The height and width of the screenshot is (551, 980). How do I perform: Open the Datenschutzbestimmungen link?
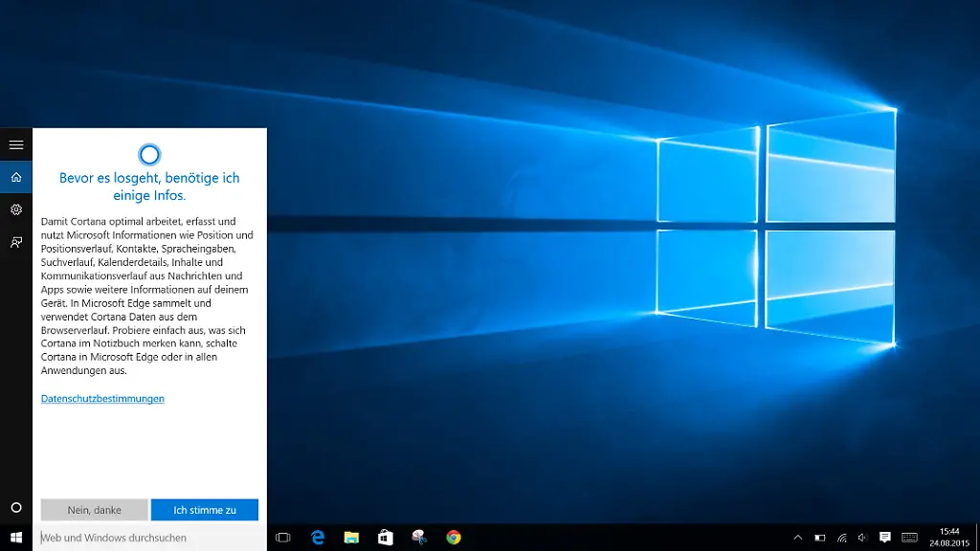pos(102,398)
